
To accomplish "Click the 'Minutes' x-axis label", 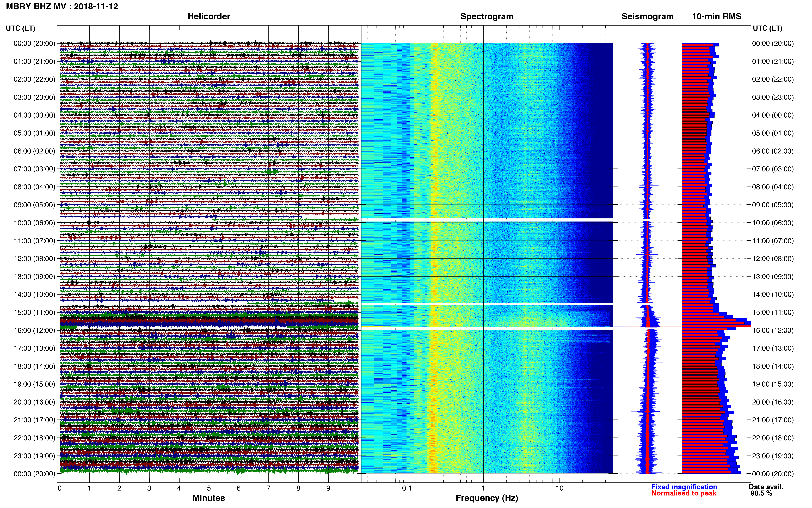I will pyautogui.click(x=209, y=498).
